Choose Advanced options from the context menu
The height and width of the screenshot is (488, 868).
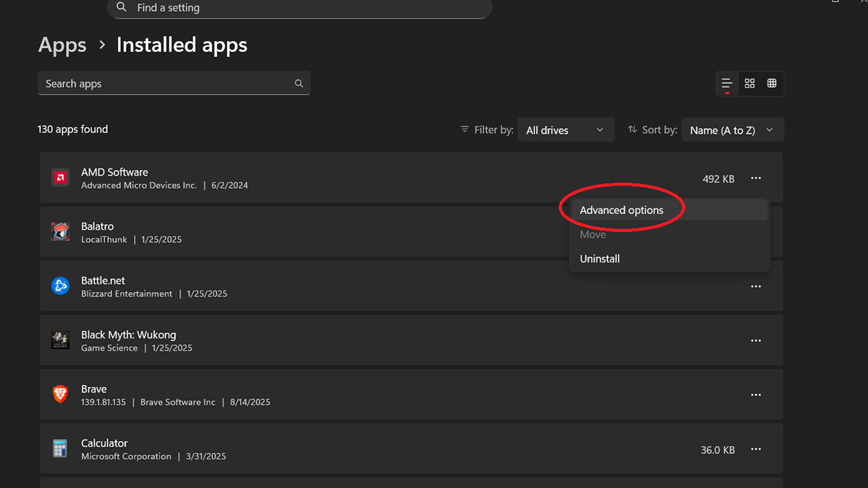[668, 210]
